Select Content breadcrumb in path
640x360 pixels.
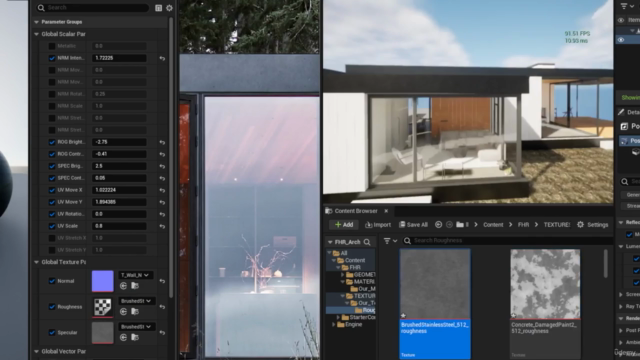pos(493,224)
